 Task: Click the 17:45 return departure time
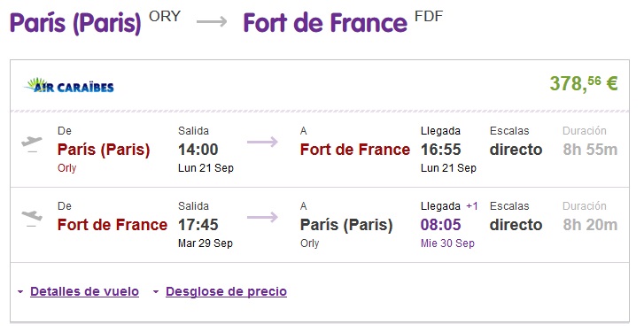(x=198, y=225)
